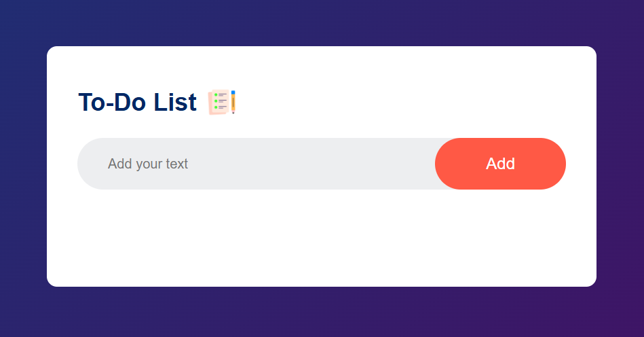Image resolution: width=644 pixels, height=337 pixels.
Task: Click the word 'Add' on the button
Action: (x=500, y=164)
